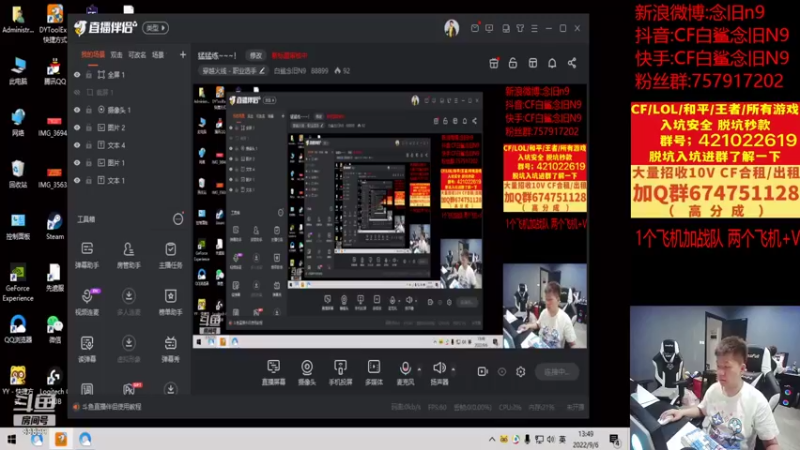Viewport: 800px width, 450px height.
Task: Hide the 摄像头 1 source
Action: click(x=77, y=110)
